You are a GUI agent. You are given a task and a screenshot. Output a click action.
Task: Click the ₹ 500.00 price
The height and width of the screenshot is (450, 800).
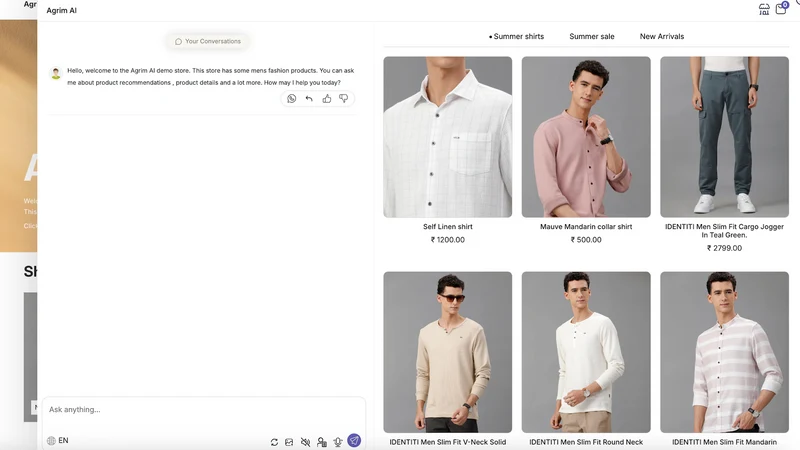(586, 240)
